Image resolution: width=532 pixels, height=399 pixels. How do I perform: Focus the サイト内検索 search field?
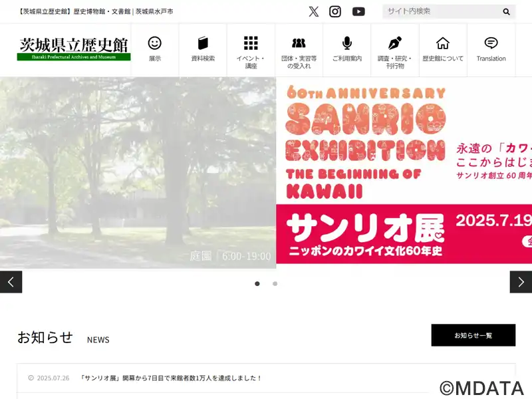pos(443,11)
